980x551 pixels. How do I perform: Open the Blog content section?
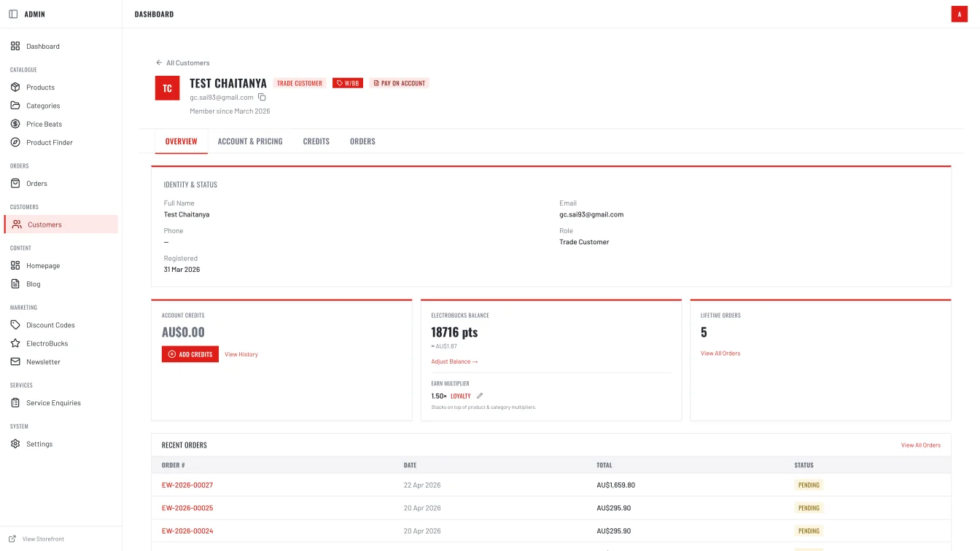(x=33, y=284)
